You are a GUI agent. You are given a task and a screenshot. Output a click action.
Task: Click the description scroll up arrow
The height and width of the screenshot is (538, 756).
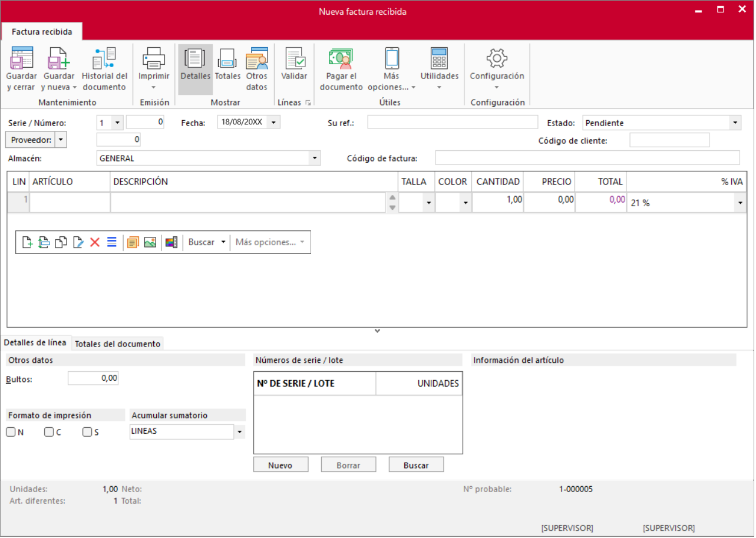(392, 197)
